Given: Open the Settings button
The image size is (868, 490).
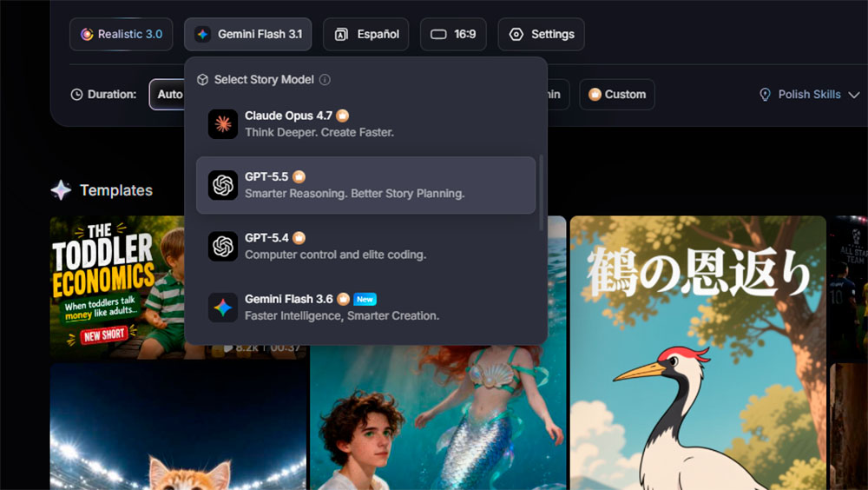Looking at the screenshot, I should pyautogui.click(x=542, y=35).
